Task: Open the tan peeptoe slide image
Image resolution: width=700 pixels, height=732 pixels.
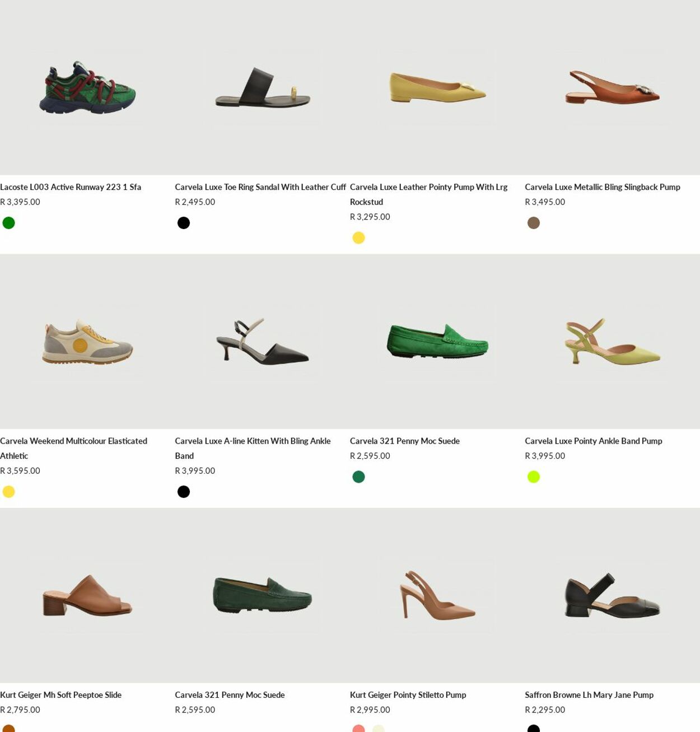Action: [x=87, y=595]
